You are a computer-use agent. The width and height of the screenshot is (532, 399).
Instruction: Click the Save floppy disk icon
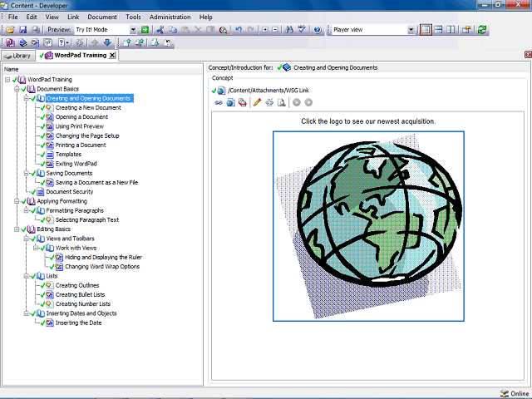pyautogui.click(x=22, y=30)
